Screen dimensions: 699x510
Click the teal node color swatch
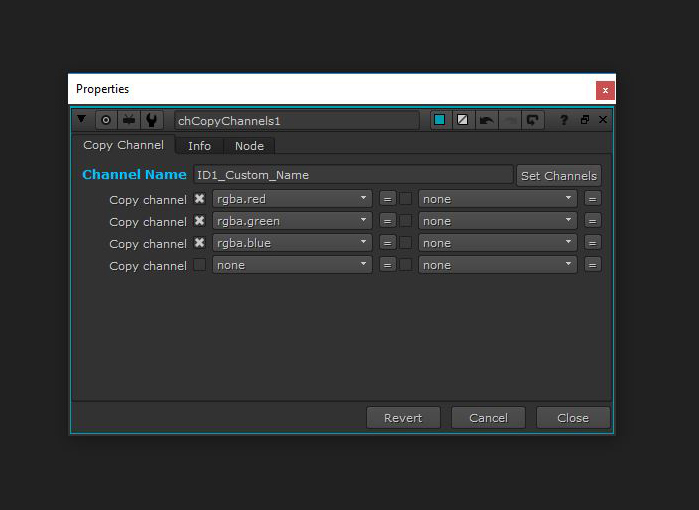click(440, 120)
